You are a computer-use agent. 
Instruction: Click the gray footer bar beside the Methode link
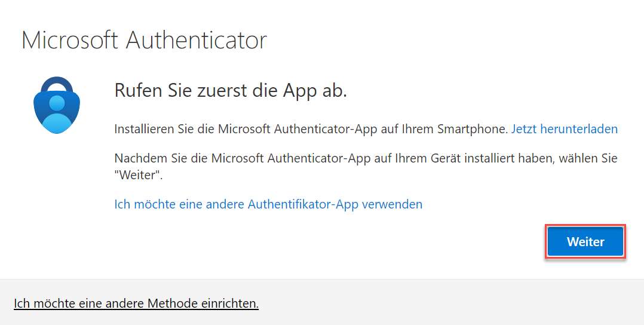pos(451,303)
